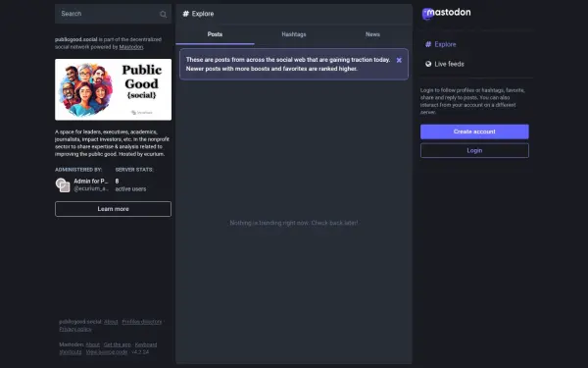
Task: Switch to the Hashtags tab
Action: (294, 34)
